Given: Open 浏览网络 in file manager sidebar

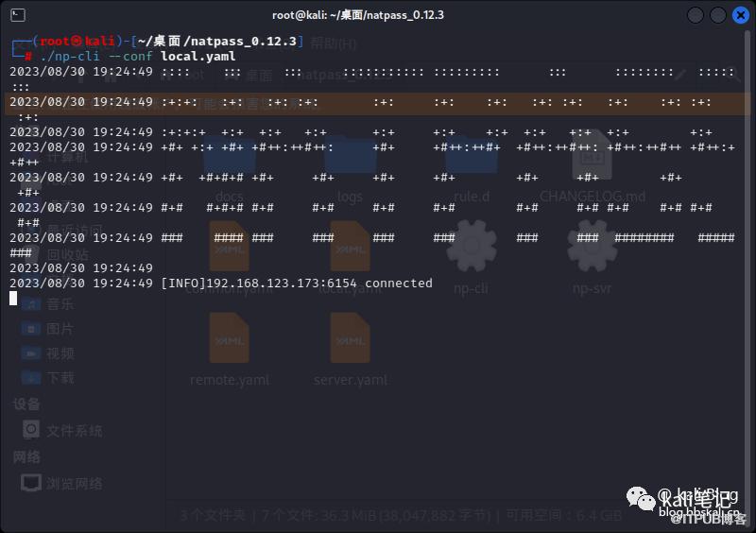Looking at the screenshot, I should click(x=62, y=483).
